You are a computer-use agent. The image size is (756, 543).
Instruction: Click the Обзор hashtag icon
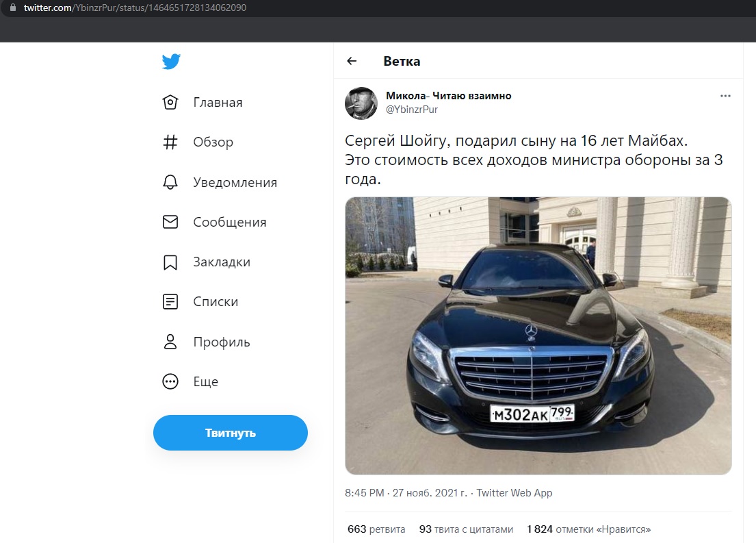[x=170, y=142]
